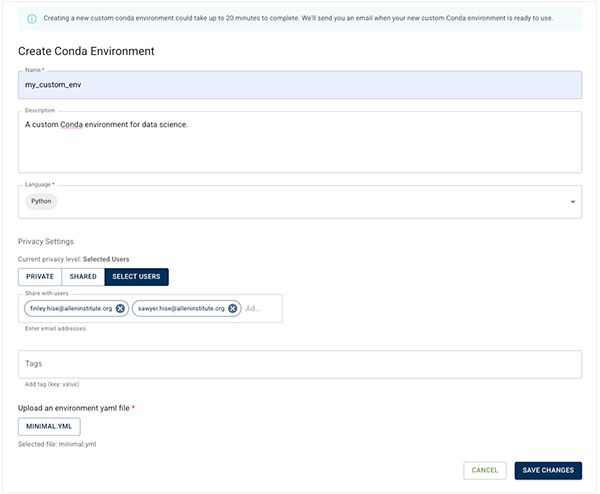Click the Python language chip
The height and width of the screenshot is (494, 600).
[x=42, y=201]
